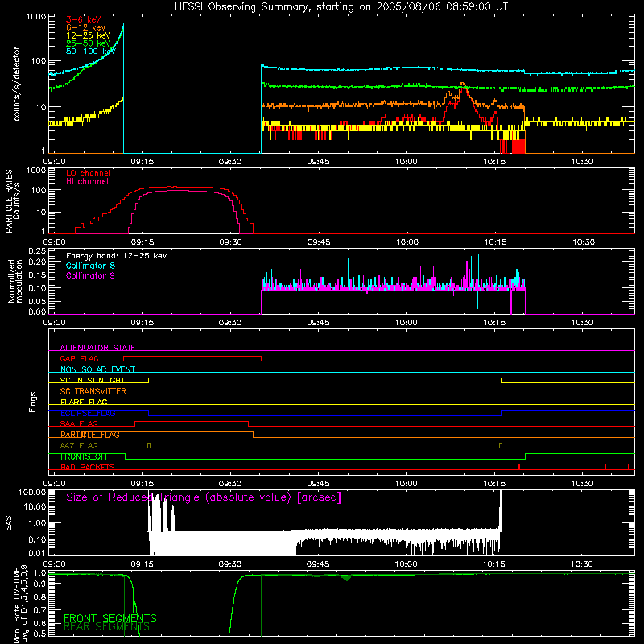Click the Normalized modulation axis label
644x644 pixels.
point(15,281)
